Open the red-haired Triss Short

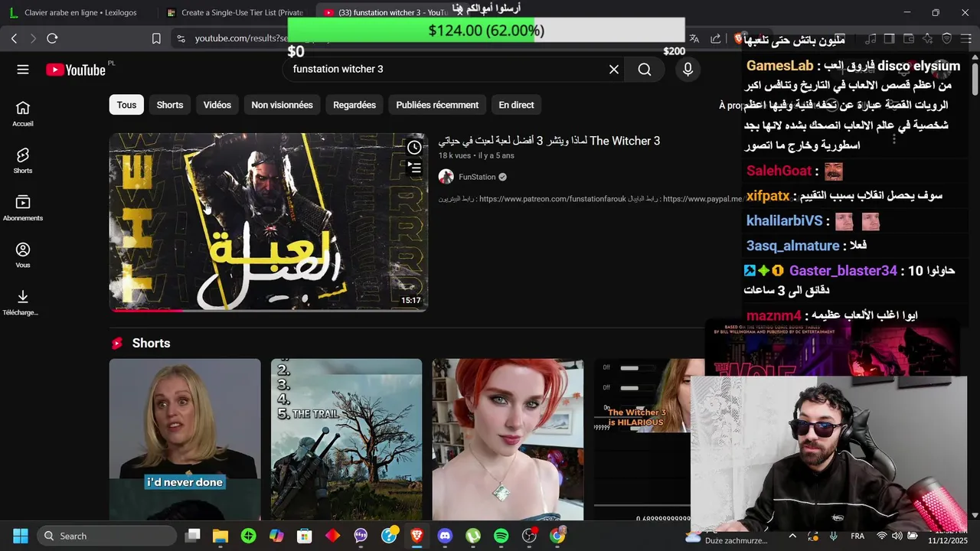[508, 439]
